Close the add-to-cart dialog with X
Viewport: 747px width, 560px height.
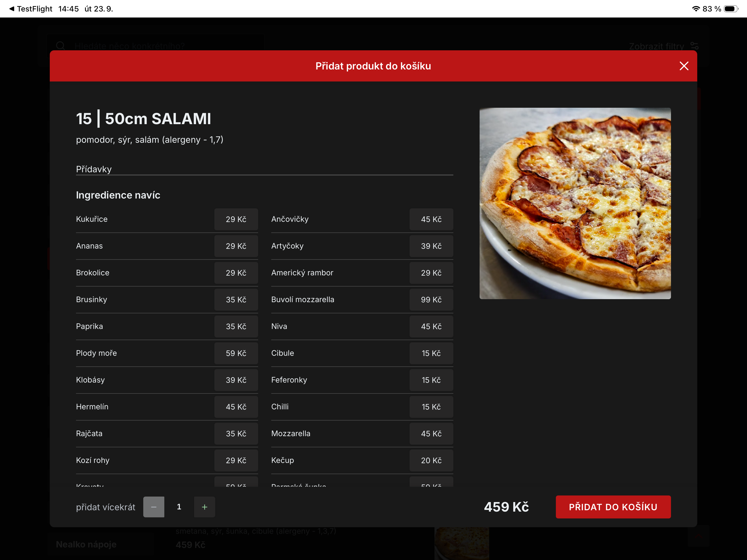point(684,66)
